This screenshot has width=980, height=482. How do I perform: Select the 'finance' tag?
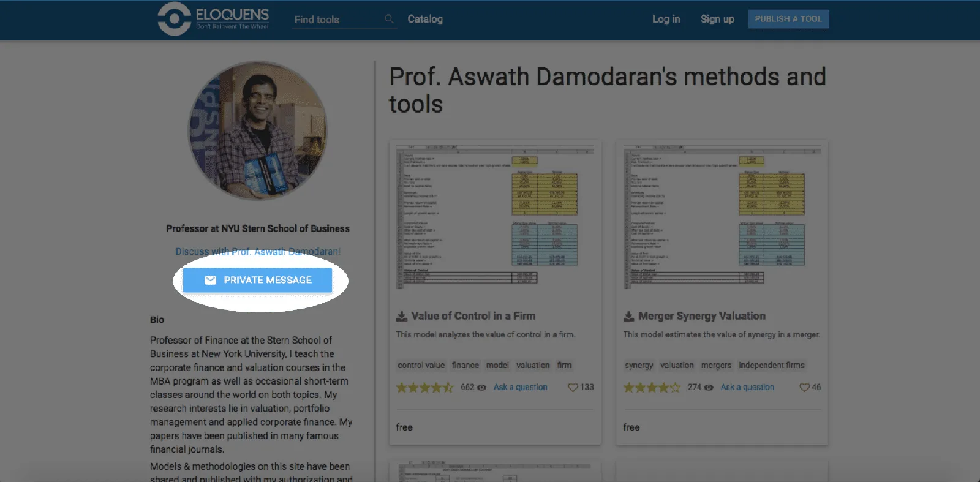point(466,366)
